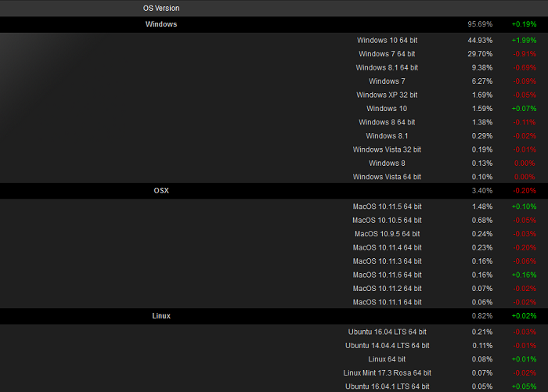Click the OS Version header
The width and height of the screenshot is (548, 392).
tap(160, 8)
